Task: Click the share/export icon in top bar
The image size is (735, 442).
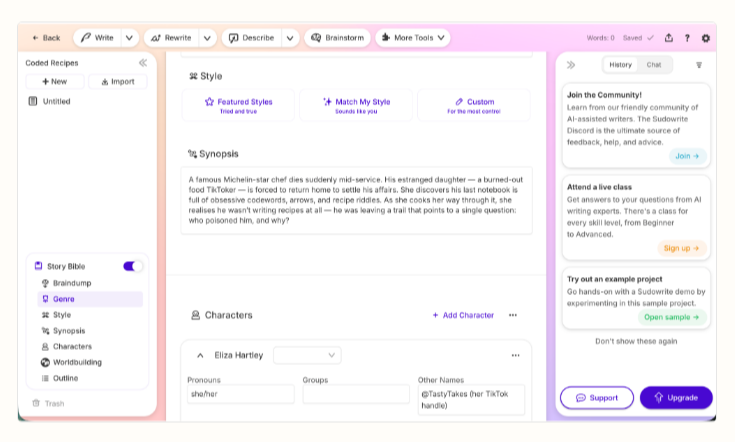Action: click(x=668, y=38)
